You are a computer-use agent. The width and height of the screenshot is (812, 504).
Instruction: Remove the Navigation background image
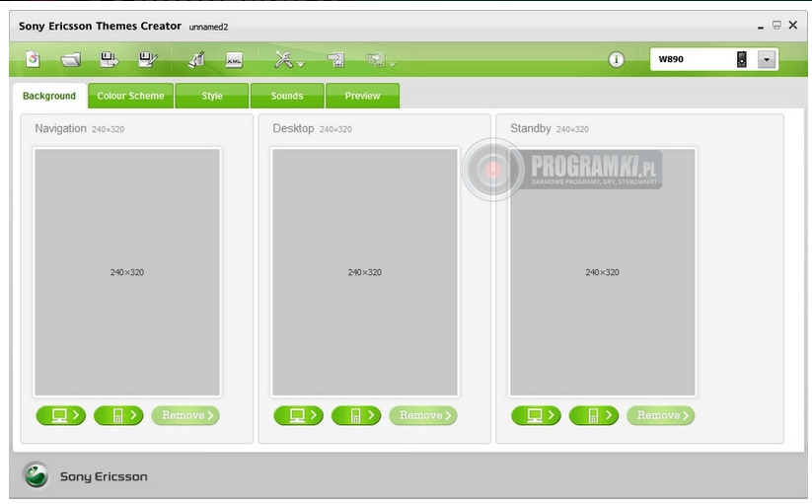[x=185, y=415]
